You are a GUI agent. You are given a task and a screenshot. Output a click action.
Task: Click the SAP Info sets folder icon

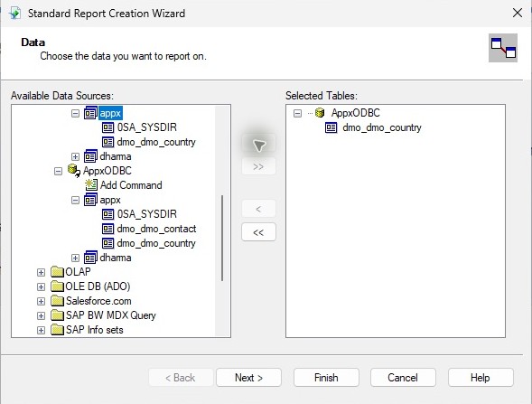tap(57, 330)
